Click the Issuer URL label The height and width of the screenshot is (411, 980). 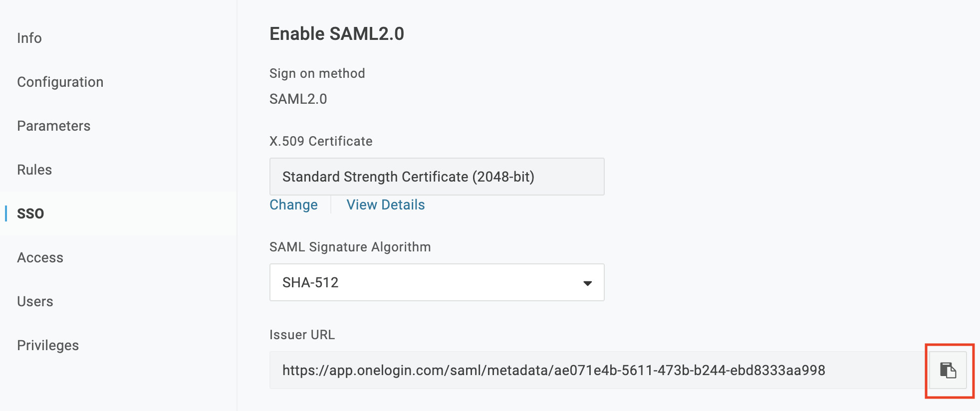coord(302,335)
